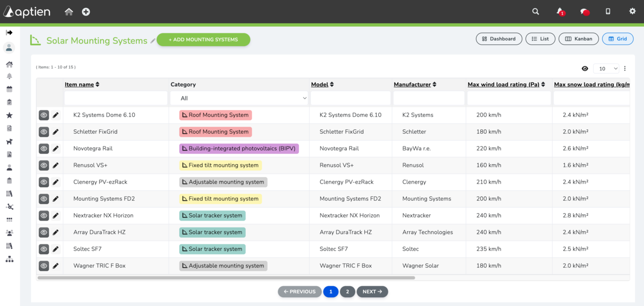Switch to Kanban view
The image size is (644, 306).
coord(579,39)
